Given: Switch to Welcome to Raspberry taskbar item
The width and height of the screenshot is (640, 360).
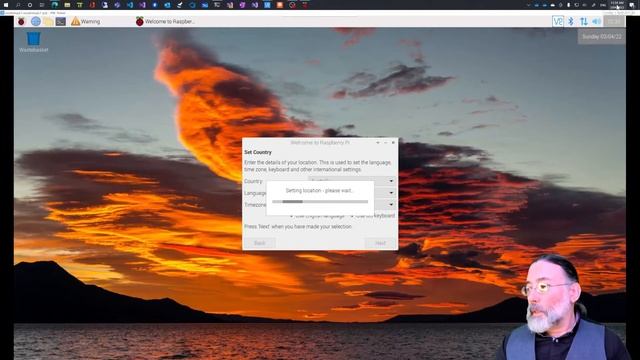Looking at the screenshot, I should [x=165, y=21].
